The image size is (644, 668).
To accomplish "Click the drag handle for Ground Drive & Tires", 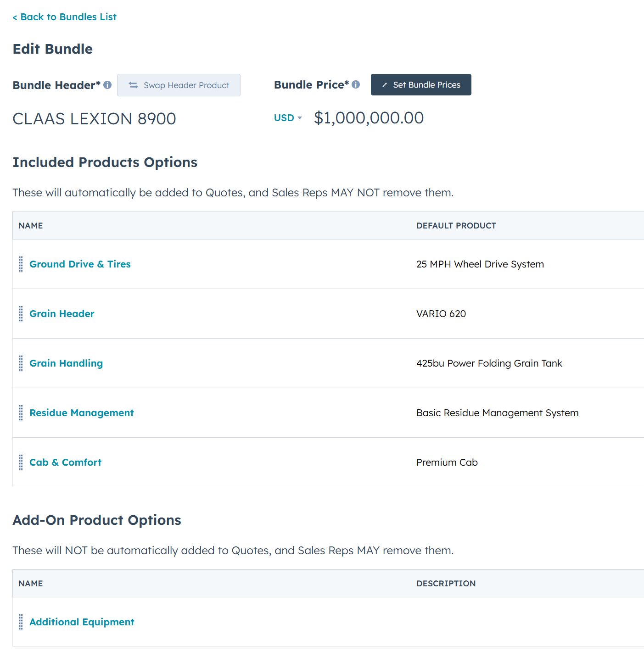I will pos(20,264).
